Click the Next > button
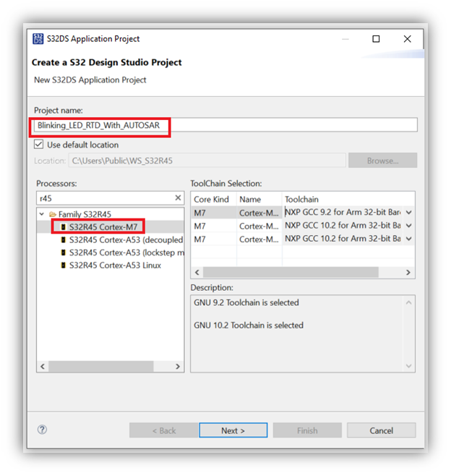 tap(233, 430)
